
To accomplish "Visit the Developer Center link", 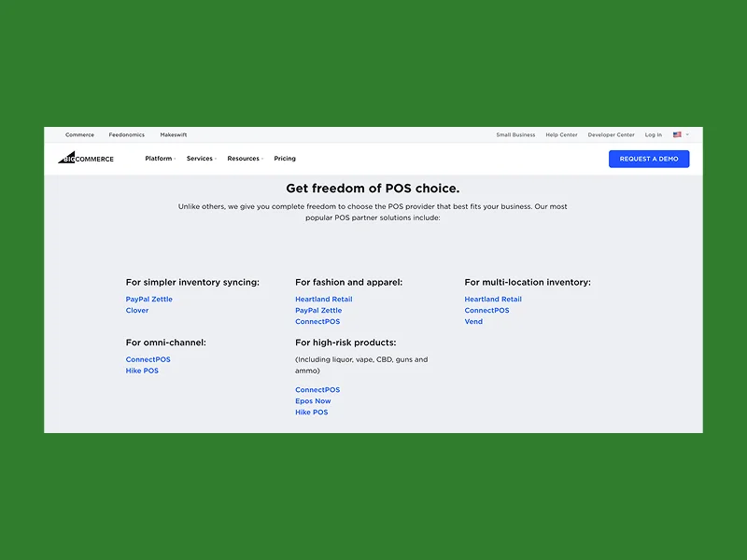I will click(611, 135).
